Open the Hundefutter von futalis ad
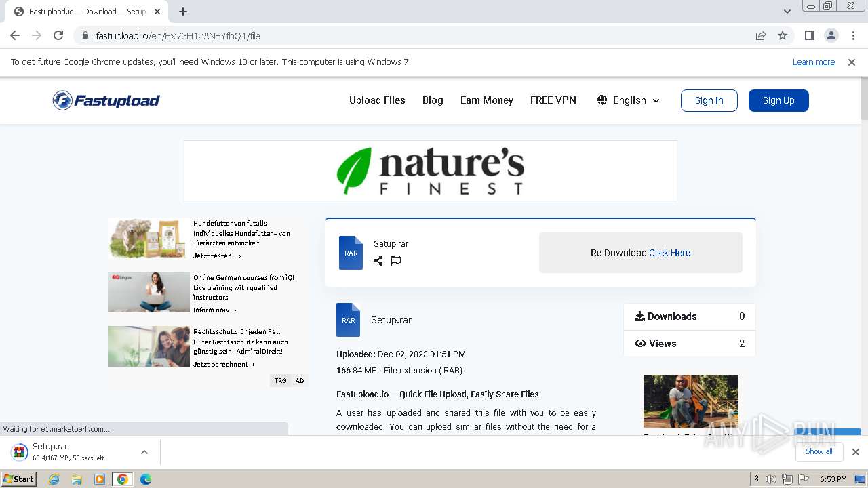Screen dimensions: 868x488 [x=241, y=232]
